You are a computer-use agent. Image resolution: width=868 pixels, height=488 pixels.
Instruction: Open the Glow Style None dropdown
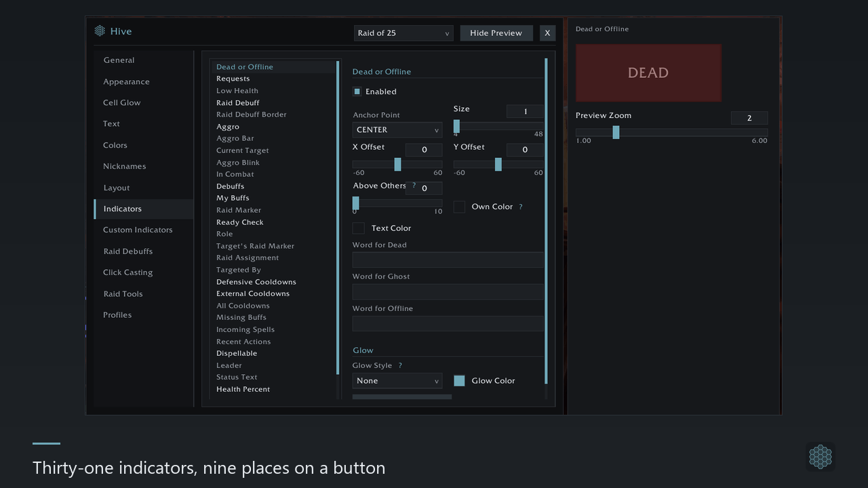click(x=397, y=381)
